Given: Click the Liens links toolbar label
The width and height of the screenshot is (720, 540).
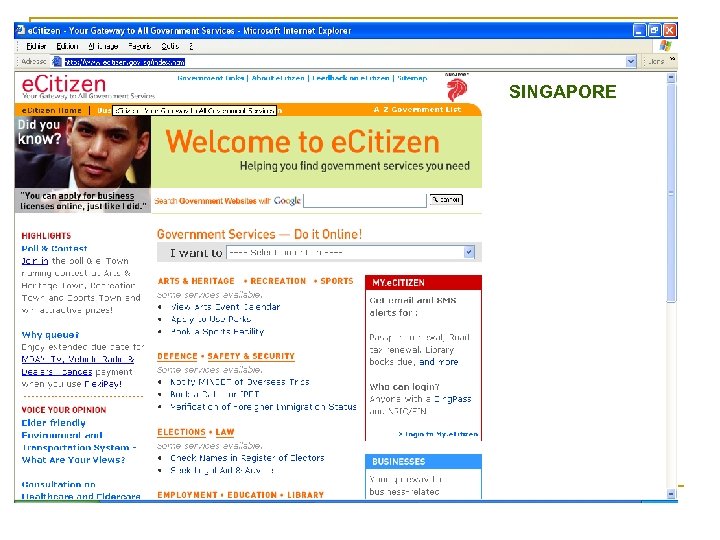Looking at the screenshot, I should (656, 61).
